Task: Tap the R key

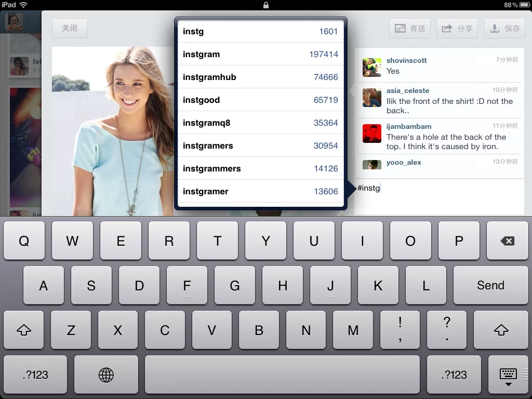Action: pyautogui.click(x=169, y=241)
